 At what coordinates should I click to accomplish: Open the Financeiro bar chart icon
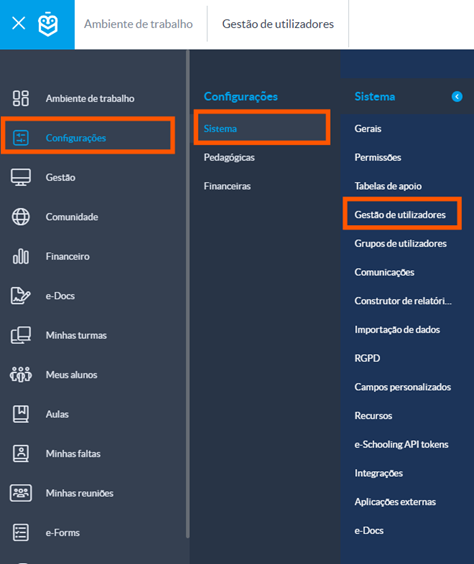(x=21, y=256)
